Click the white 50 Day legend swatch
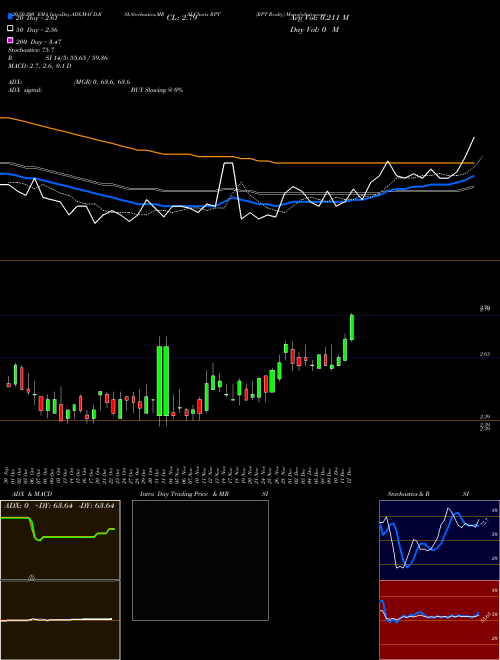 click(x=10, y=29)
